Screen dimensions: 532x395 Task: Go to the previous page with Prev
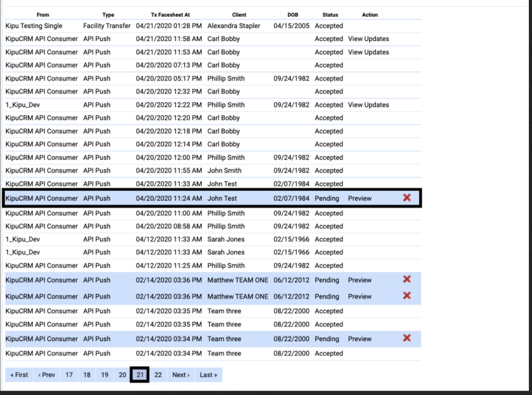click(47, 375)
